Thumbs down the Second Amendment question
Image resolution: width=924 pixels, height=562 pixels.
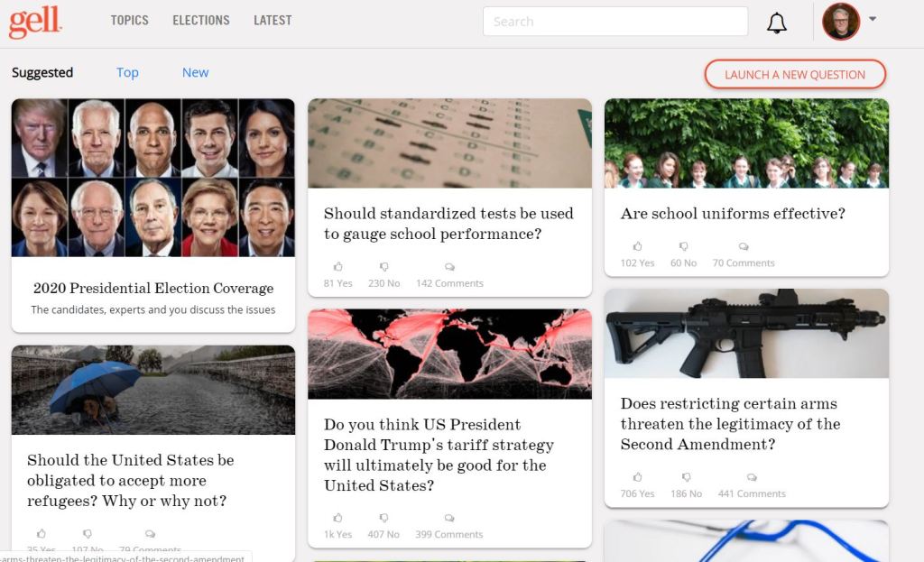click(687, 477)
